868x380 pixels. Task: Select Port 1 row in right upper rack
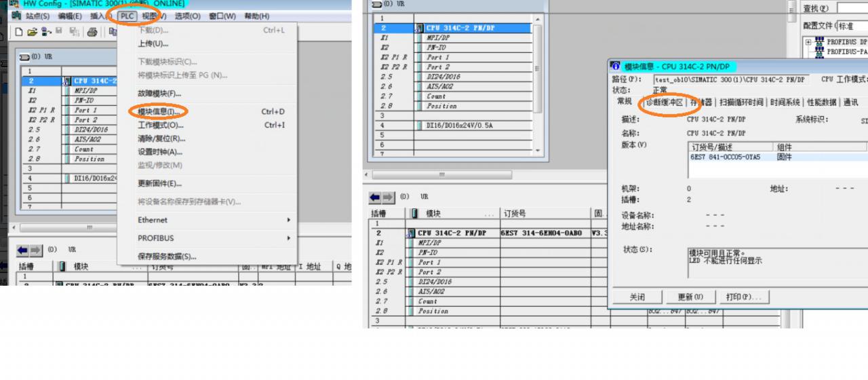tap(452, 58)
